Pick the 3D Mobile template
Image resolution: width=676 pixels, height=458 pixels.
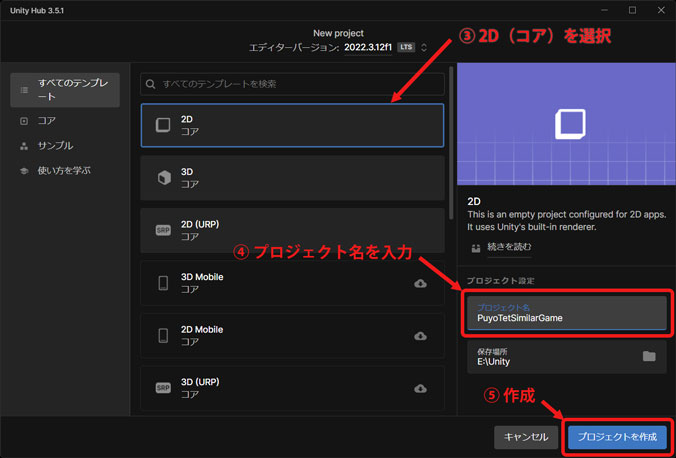click(292, 283)
